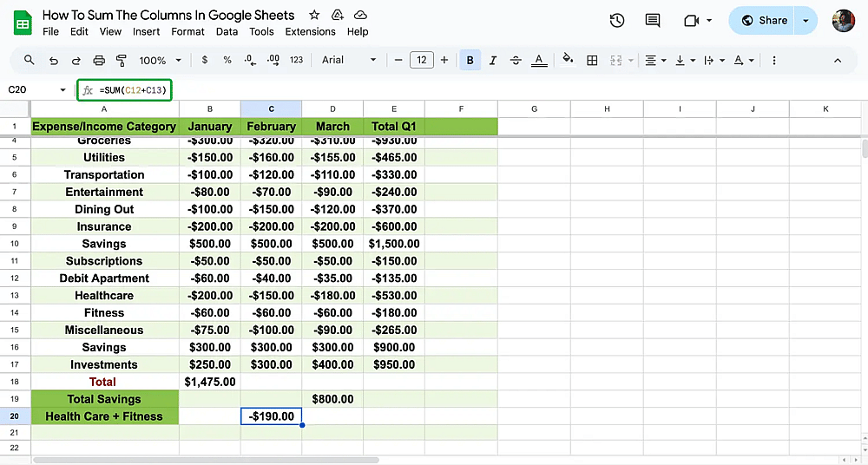
Task: Open text rotation dropdown
Action: click(744, 61)
